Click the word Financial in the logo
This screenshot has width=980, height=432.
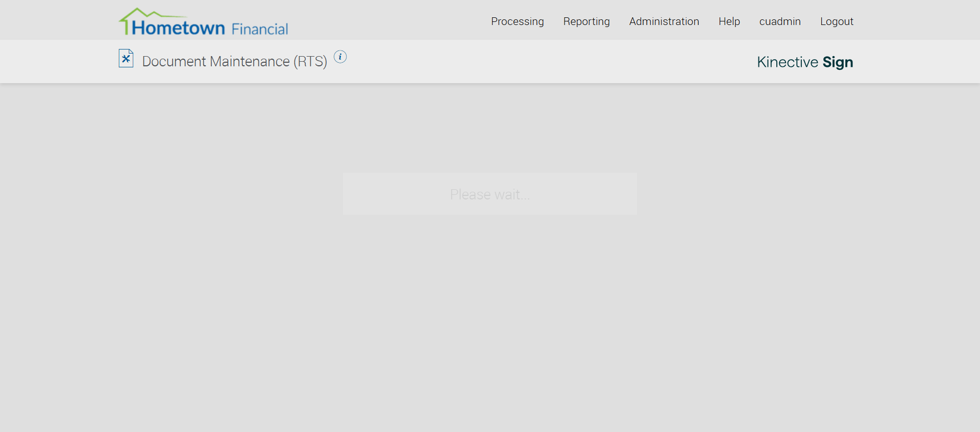pos(260,29)
